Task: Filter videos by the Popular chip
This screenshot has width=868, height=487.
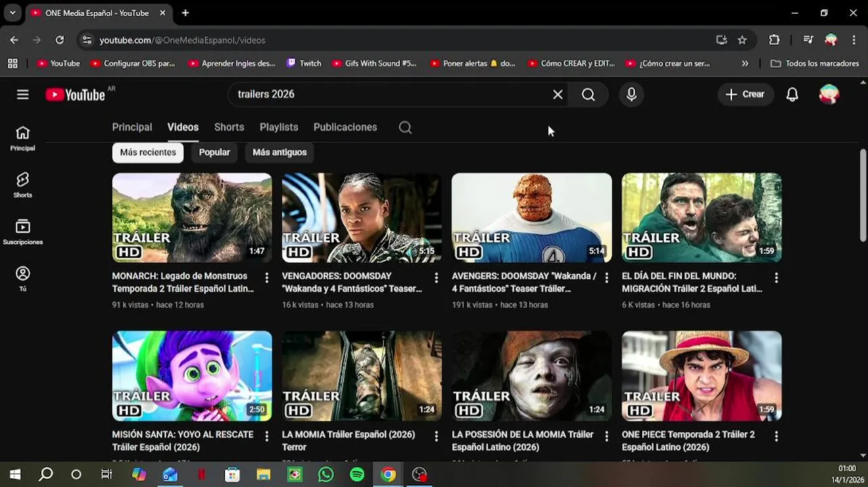Action: tap(214, 152)
